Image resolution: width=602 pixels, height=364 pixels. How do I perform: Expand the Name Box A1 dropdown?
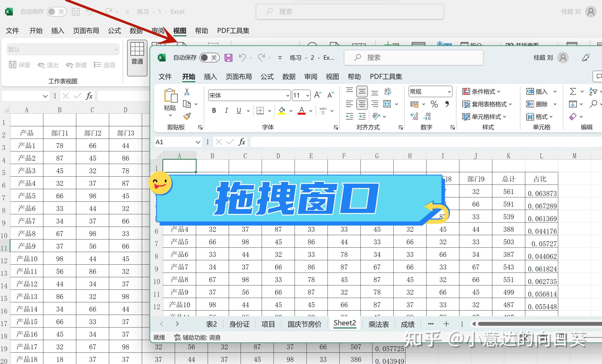click(198, 142)
